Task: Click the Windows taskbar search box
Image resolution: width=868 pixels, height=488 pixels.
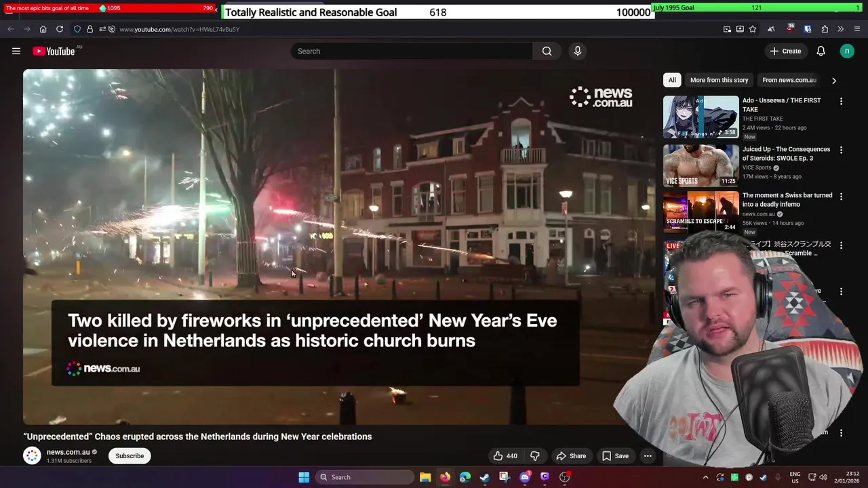Action: (x=365, y=477)
